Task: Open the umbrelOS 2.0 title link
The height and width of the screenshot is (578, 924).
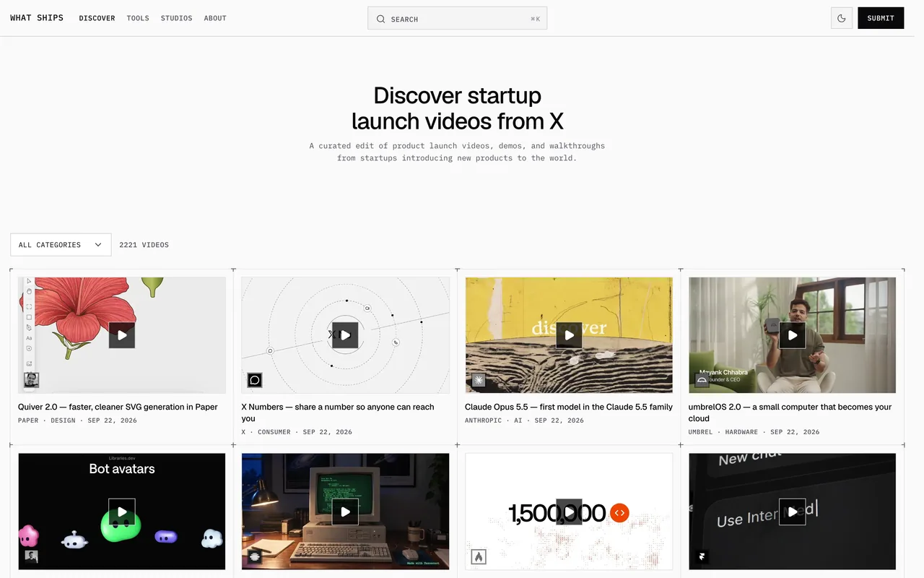Action: [x=790, y=413]
